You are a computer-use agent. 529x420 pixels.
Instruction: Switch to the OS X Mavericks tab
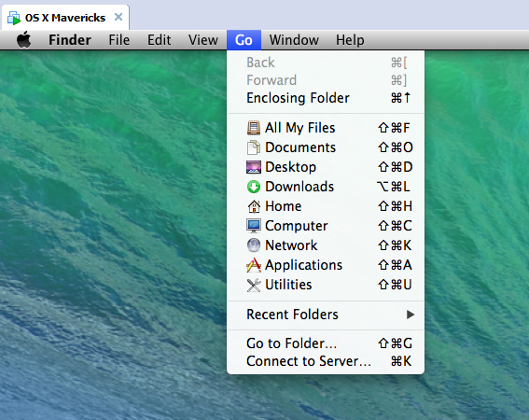[x=65, y=18]
